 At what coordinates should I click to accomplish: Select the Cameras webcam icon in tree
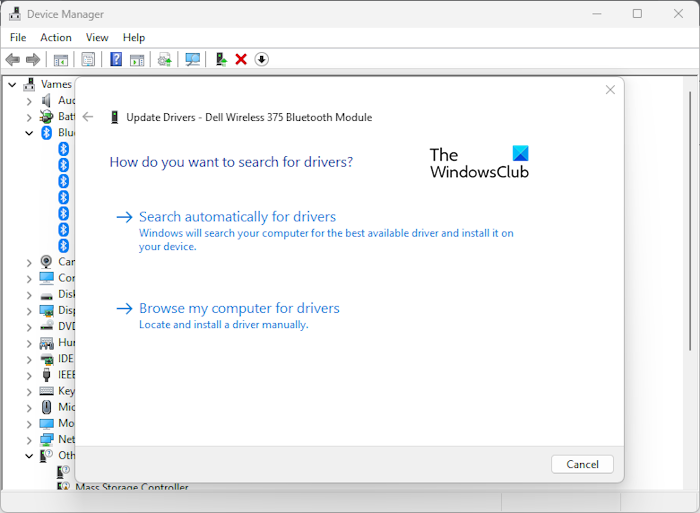[46, 262]
